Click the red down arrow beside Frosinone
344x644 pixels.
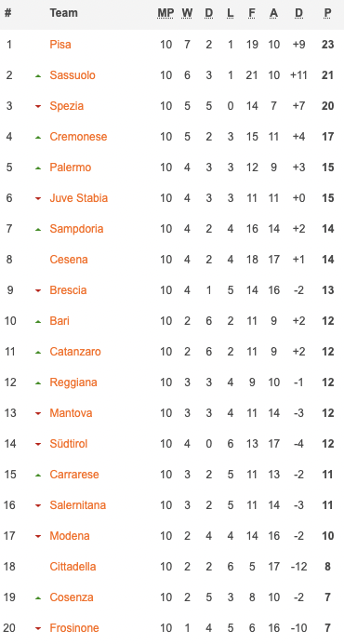point(38,628)
